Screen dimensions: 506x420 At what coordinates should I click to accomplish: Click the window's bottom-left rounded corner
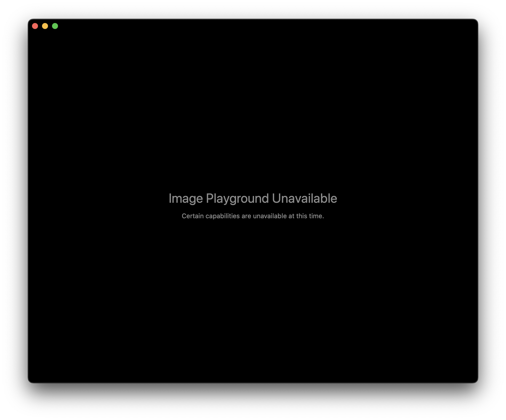point(30,381)
